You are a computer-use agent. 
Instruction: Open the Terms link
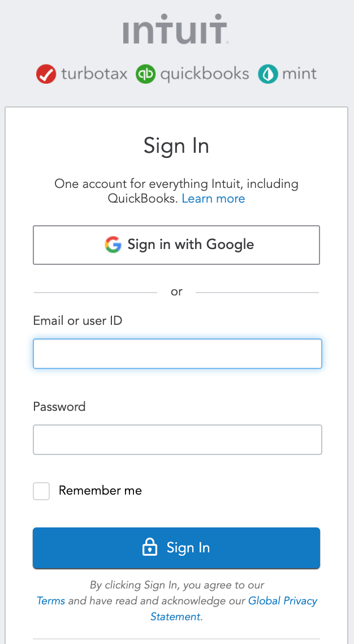[51, 600]
